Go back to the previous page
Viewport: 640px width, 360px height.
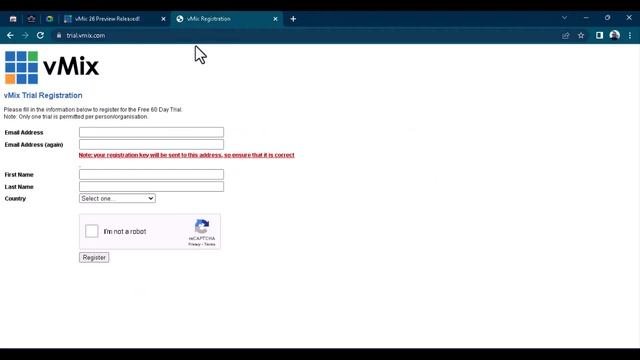click(x=10, y=36)
